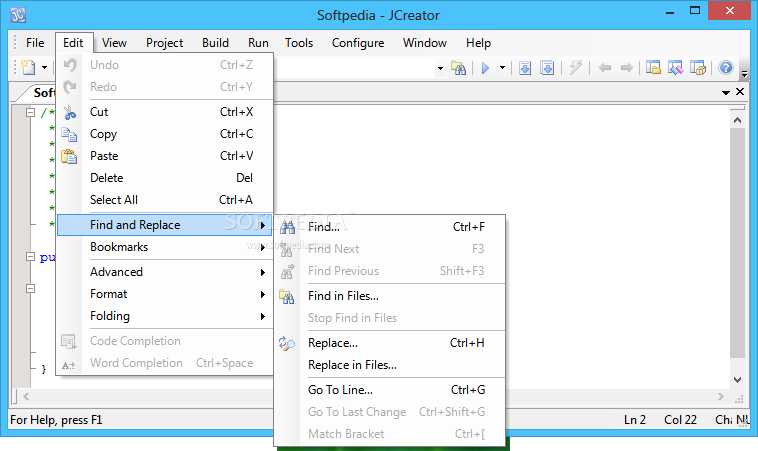Expand the Bookmarks submenu

[x=165, y=247]
